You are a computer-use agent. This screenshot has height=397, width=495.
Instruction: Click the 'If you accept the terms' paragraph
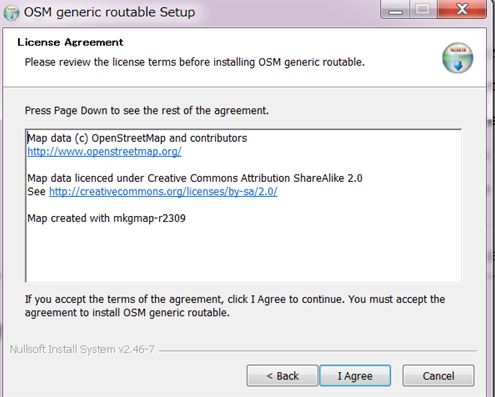pyautogui.click(x=235, y=306)
